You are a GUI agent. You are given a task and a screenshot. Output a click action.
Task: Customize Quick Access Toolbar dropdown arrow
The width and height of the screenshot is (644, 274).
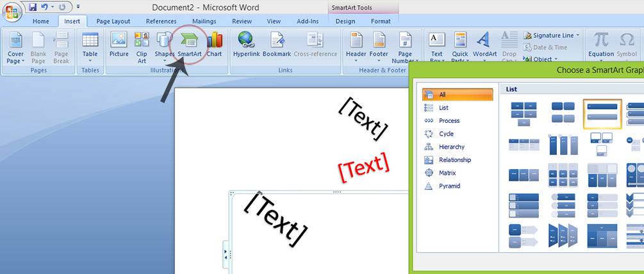[x=78, y=7]
